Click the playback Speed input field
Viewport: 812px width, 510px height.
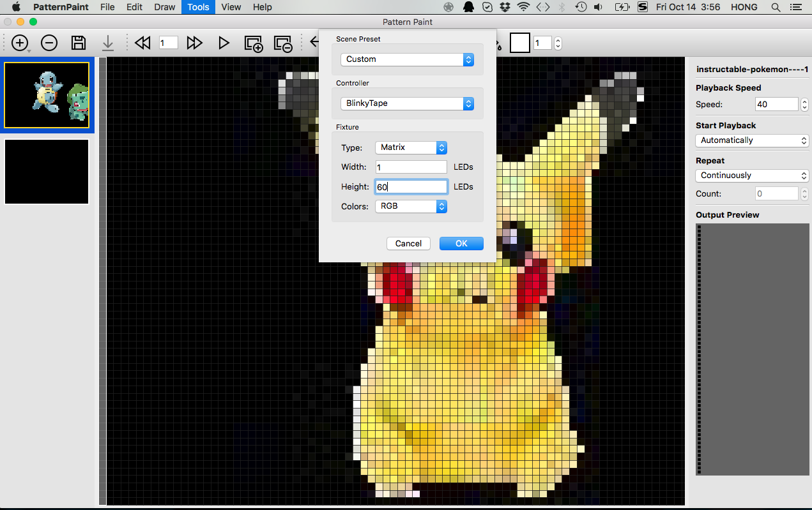[777, 104]
